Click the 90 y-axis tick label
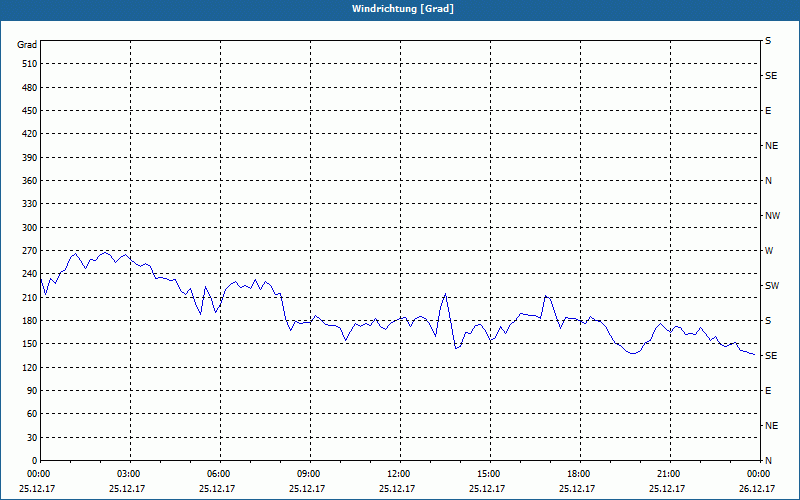The height and width of the screenshot is (500, 800). click(x=32, y=391)
